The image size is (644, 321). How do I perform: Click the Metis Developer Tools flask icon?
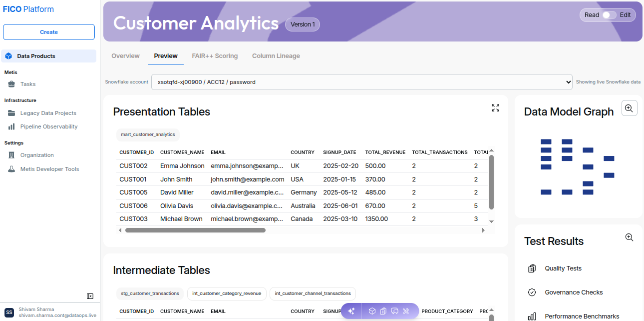pos(11,169)
